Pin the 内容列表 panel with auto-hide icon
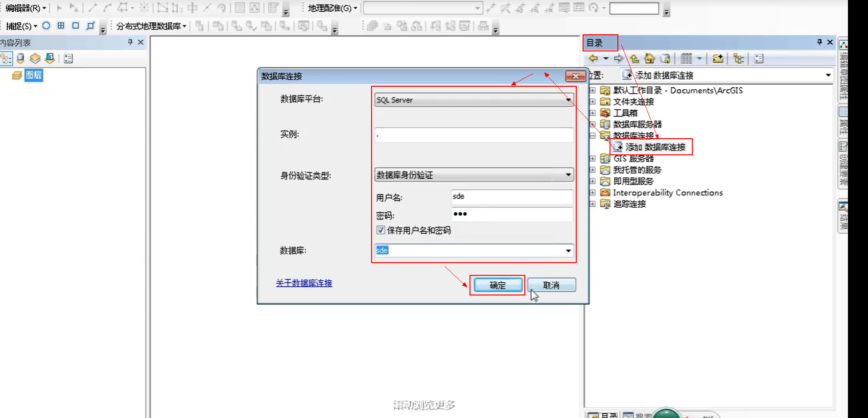The width and height of the screenshot is (868, 418). (x=130, y=42)
